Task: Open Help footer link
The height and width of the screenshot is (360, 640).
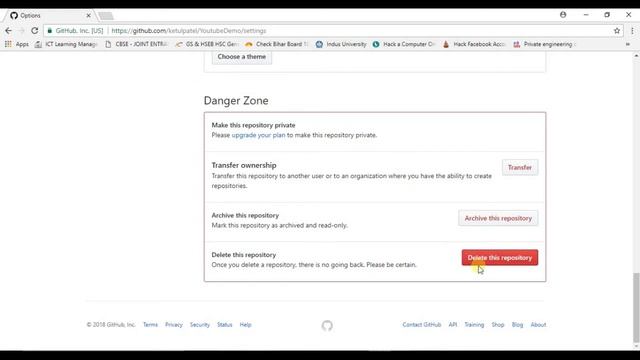Action: (245, 325)
